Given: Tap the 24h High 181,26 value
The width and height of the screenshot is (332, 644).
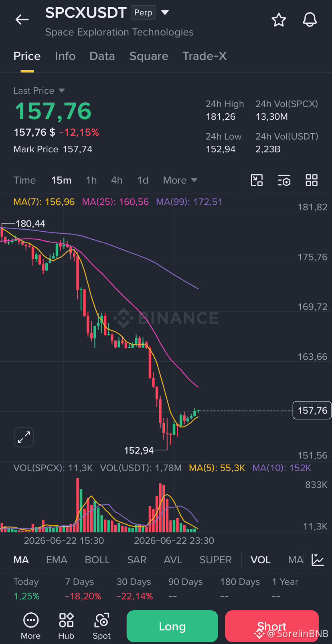Looking at the screenshot, I should click(221, 117).
